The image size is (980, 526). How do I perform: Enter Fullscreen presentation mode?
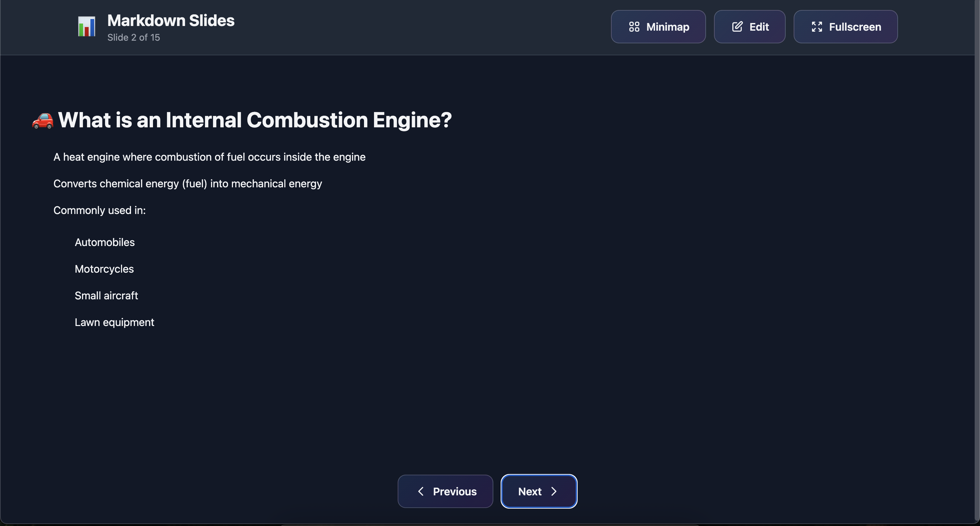pyautogui.click(x=845, y=27)
